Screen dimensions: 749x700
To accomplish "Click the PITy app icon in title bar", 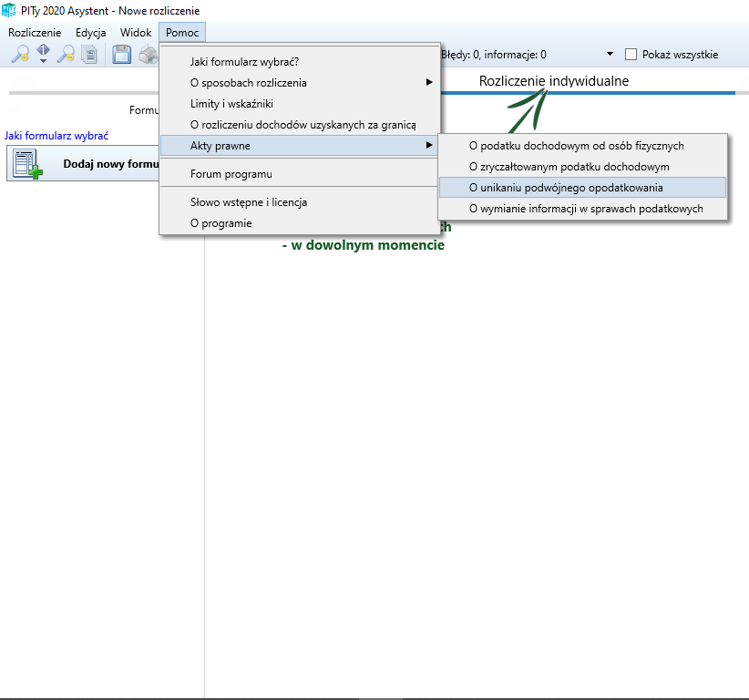I will click(9, 11).
